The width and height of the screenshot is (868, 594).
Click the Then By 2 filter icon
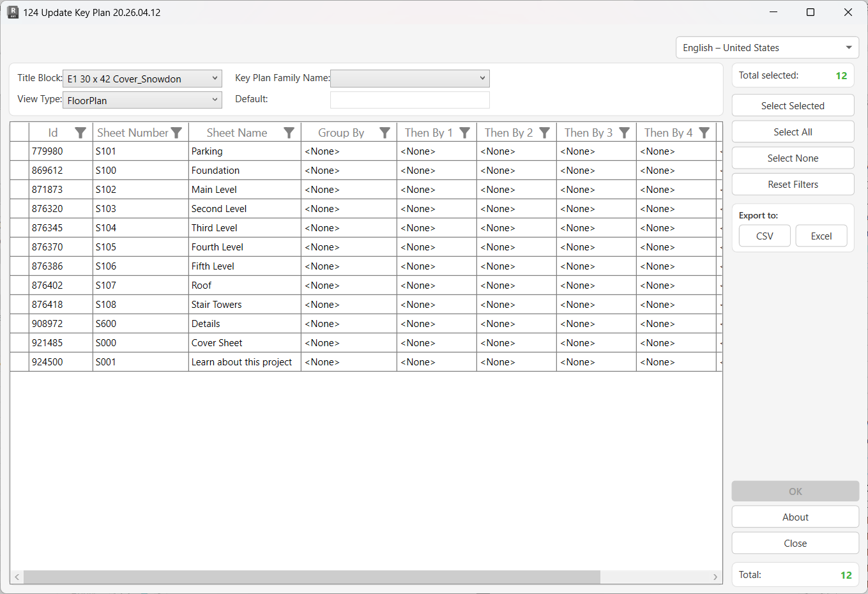[x=544, y=132]
